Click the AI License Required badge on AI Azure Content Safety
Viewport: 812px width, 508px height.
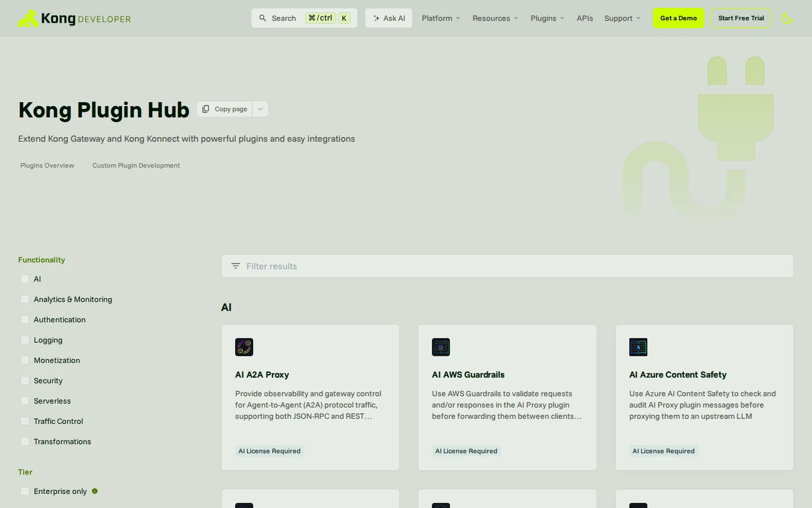click(x=664, y=451)
